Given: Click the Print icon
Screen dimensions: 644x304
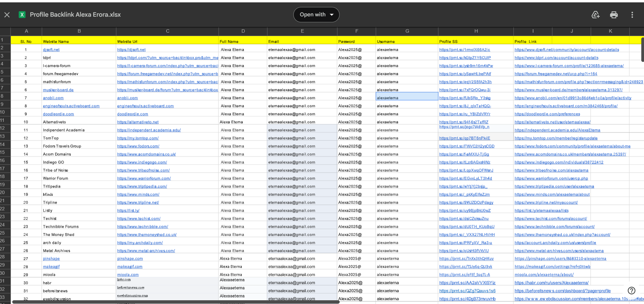Looking at the screenshot, I should tap(614, 15).
